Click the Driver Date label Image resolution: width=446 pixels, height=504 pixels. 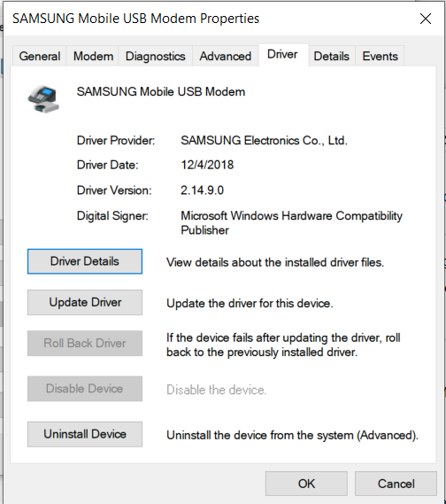pyautogui.click(x=108, y=165)
